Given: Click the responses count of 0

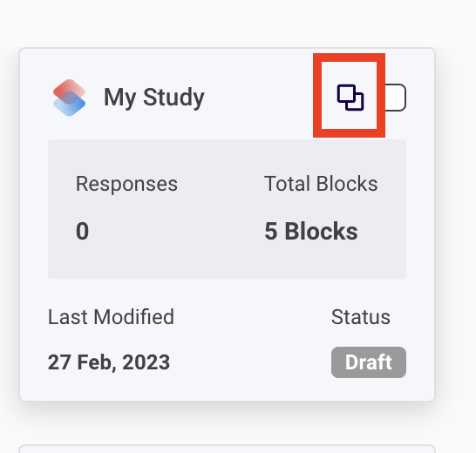Looking at the screenshot, I should click(x=82, y=231).
